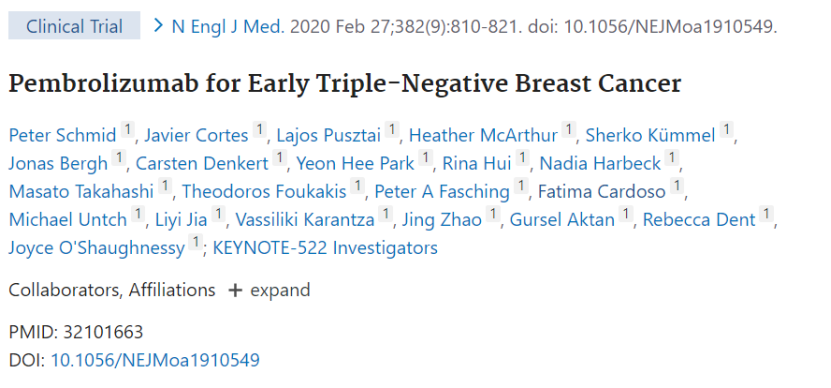The image size is (831, 388).
Task: Open KEYNOTE-522 Investigators link
Action: click(325, 248)
